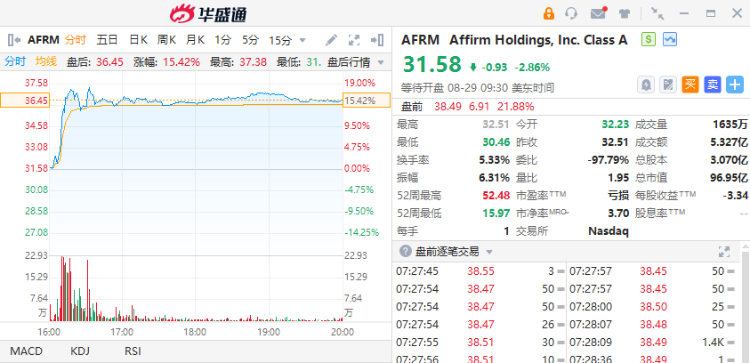750x363 pixels.
Task: Click the trade row at 07:28:00
Action: (652, 307)
